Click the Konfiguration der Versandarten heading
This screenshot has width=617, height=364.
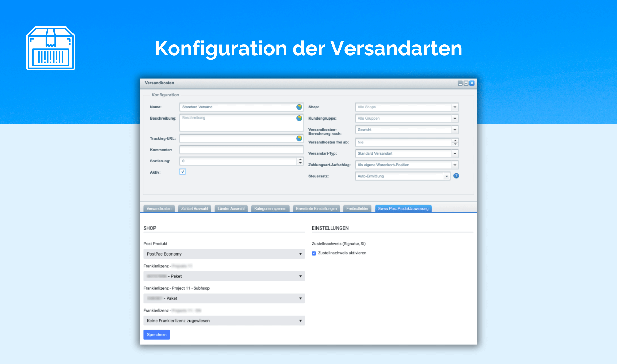point(308,49)
